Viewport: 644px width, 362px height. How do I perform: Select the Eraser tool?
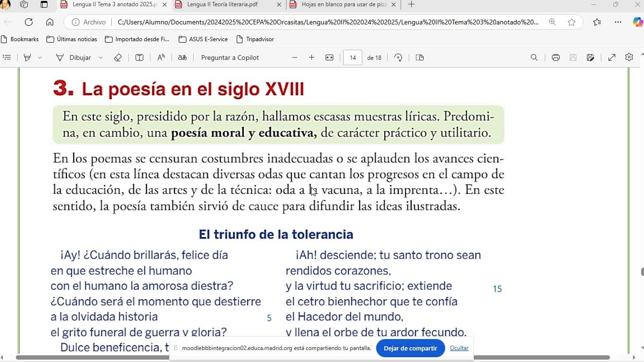click(118, 57)
